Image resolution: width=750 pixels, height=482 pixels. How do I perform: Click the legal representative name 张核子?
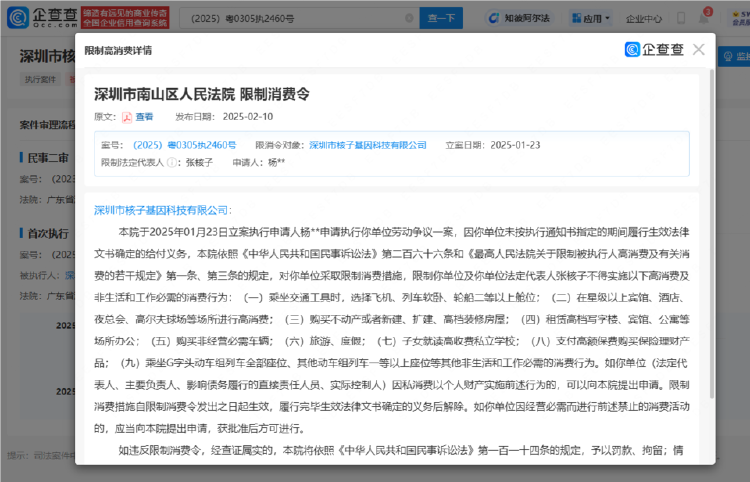point(199,163)
